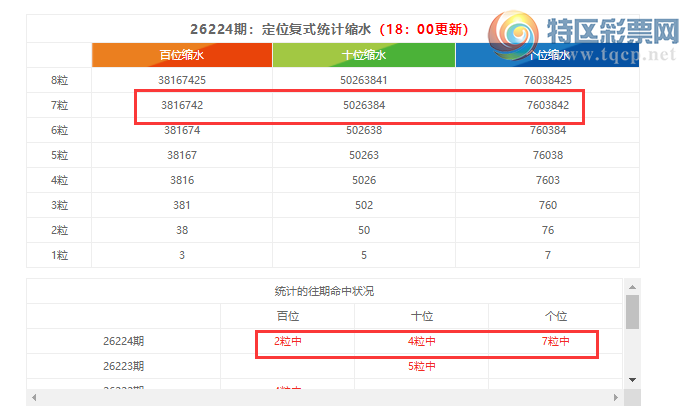Click the red 5粒中 result in the 26223期 row
This screenshot has width=689, height=418.
tap(422, 366)
